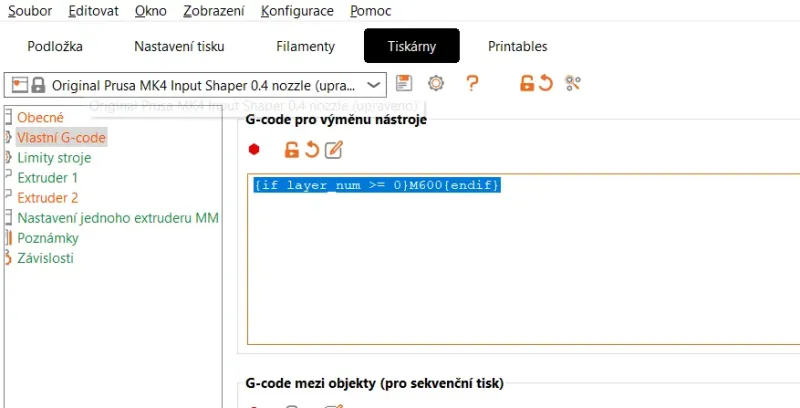Viewport: 800px width, 408px height.
Task: Open the Limity stroje page
Action: pyautogui.click(x=54, y=158)
